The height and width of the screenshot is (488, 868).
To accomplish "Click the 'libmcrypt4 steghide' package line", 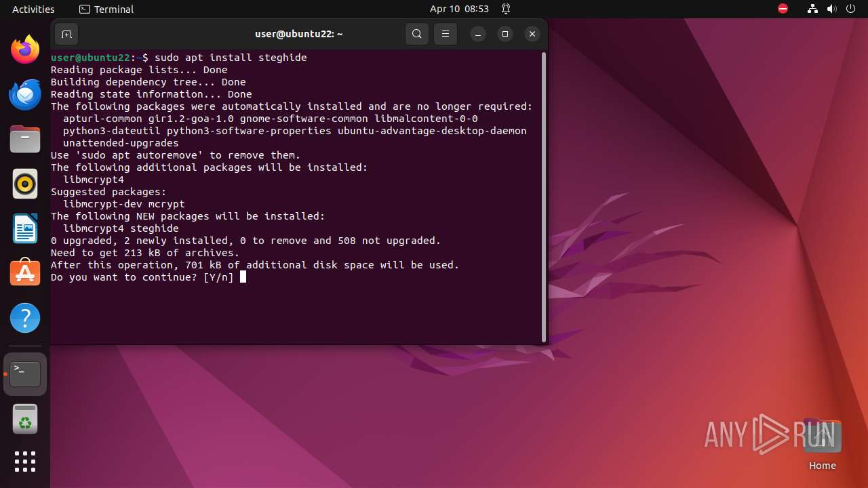I will pos(121,228).
